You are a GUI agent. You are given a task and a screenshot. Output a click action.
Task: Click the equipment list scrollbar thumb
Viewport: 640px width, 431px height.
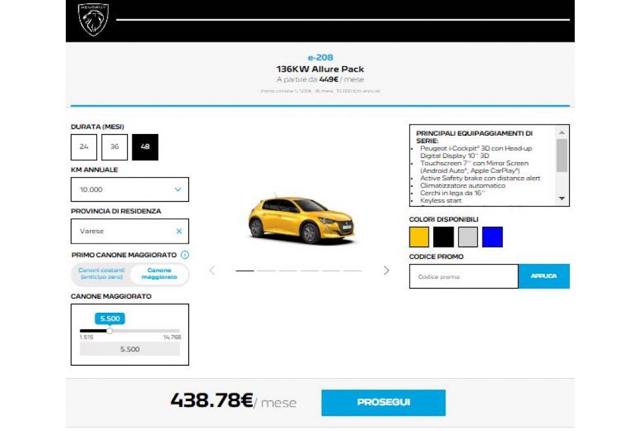(562, 156)
